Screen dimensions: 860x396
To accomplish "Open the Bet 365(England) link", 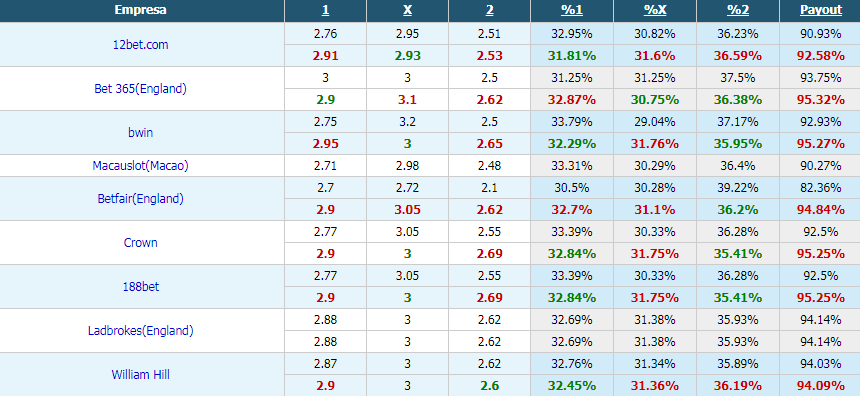I will [x=140, y=89].
